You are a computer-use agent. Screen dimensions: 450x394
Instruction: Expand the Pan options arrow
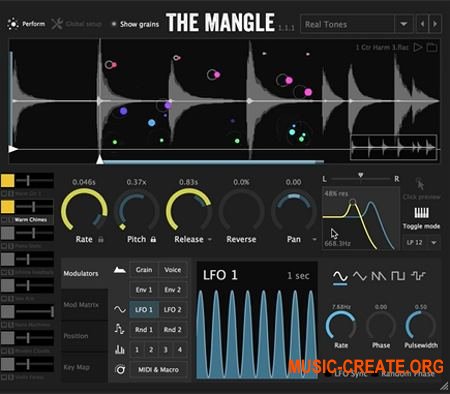(314, 239)
